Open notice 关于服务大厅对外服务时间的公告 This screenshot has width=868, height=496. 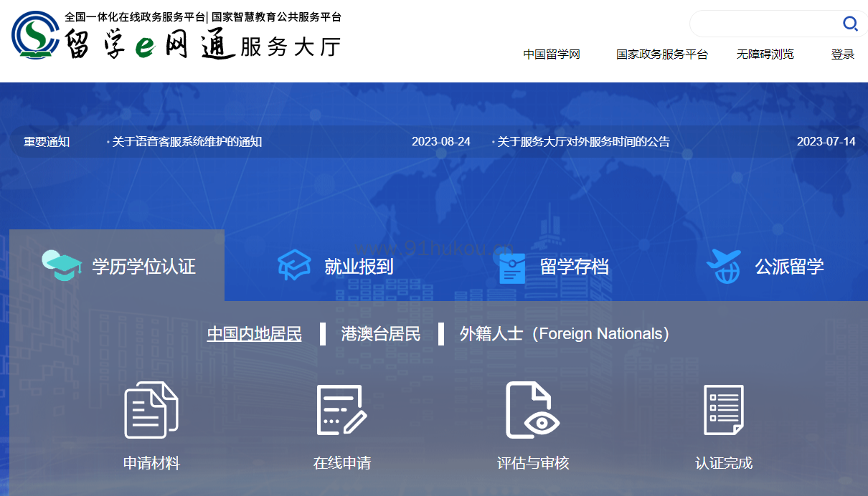(x=583, y=142)
